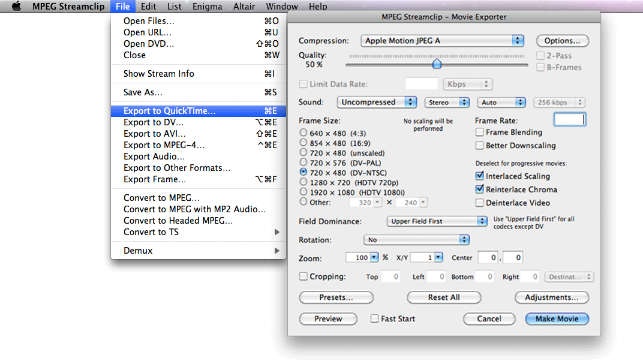This screenshot has width=643, height=364.
Task: Adjust the Quality slider handle
Action: click(437, 64)
